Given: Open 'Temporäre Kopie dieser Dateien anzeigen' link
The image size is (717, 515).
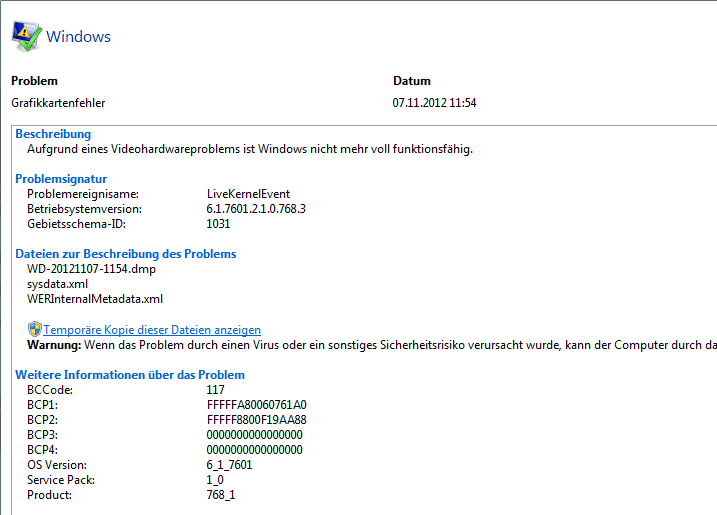Looking at the screenshot, I should coord(152,330).
